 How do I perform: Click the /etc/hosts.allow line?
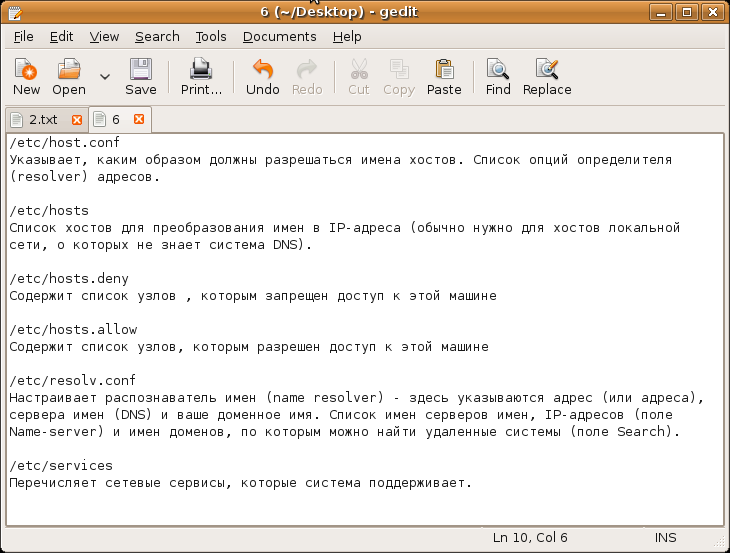coord(73,330)
